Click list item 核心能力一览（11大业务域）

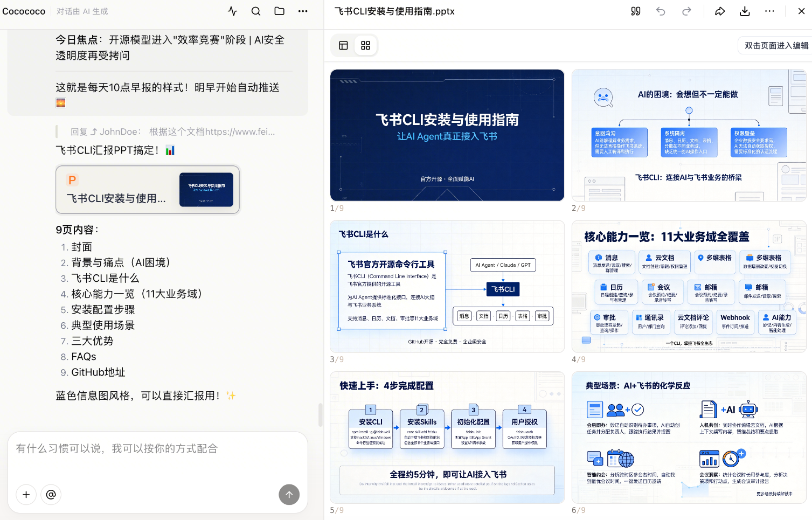point(140,294)
